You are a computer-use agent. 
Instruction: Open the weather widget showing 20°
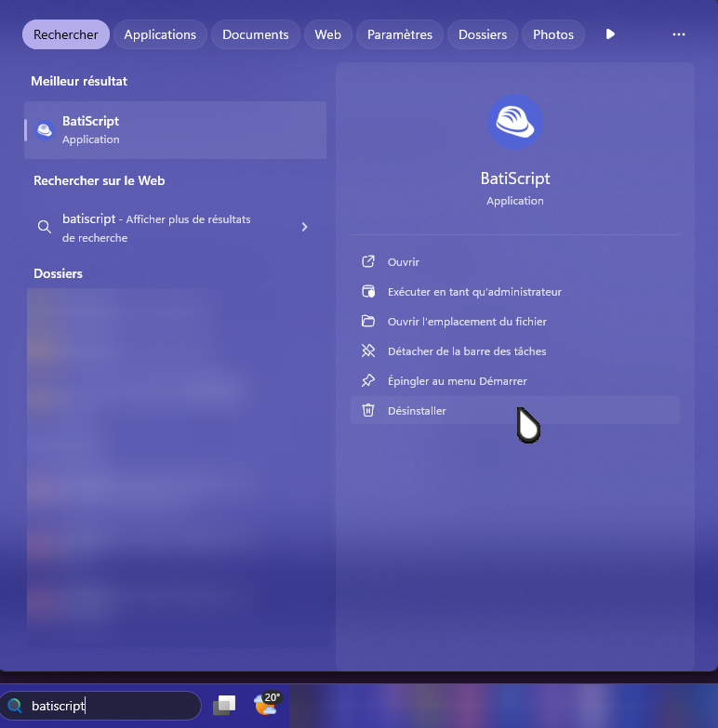tap(267, 705)
